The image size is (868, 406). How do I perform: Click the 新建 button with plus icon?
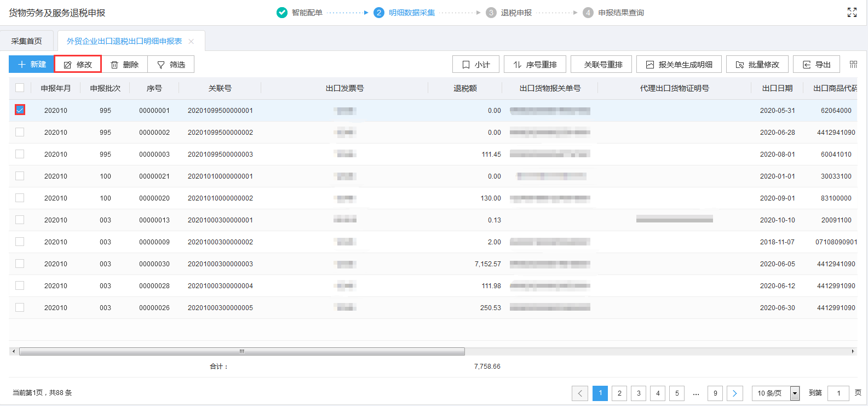click(x=31, y=65)
